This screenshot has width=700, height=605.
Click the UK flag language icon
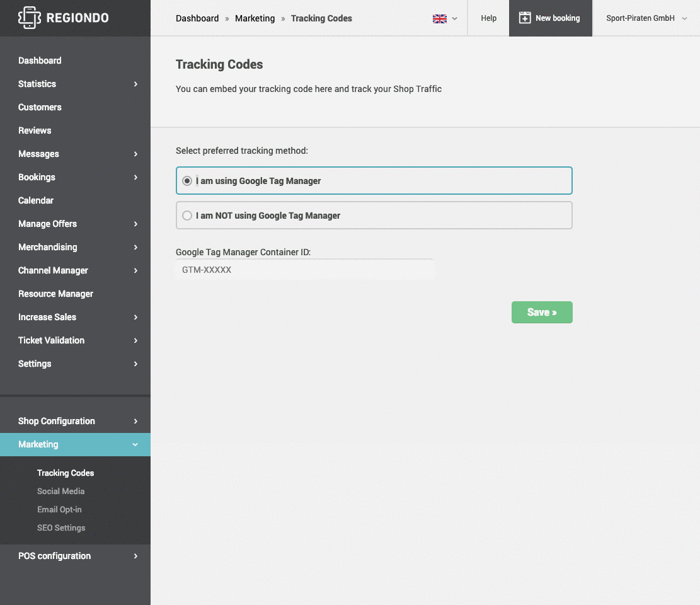(439, 19)
